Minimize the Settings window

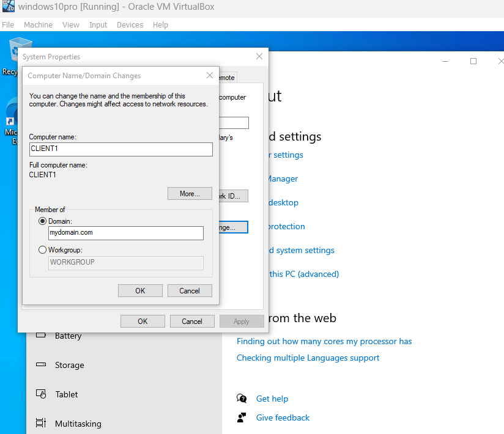445,61
